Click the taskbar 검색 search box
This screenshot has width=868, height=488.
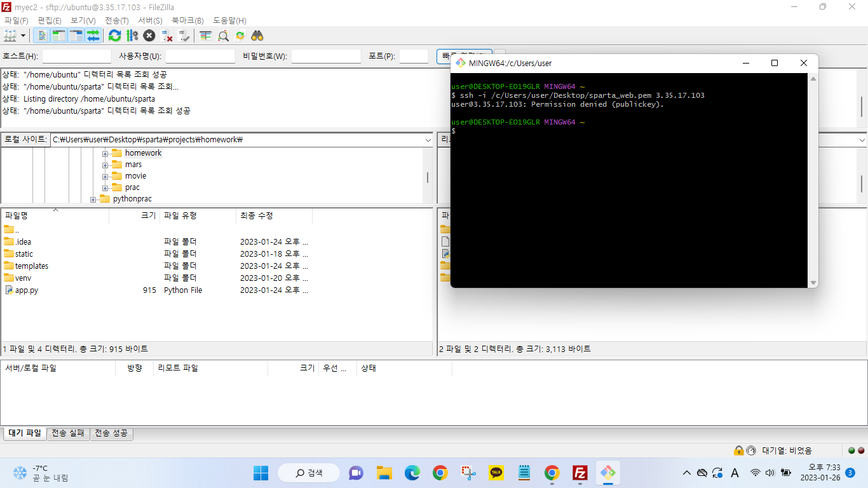(x=309, y=473)
